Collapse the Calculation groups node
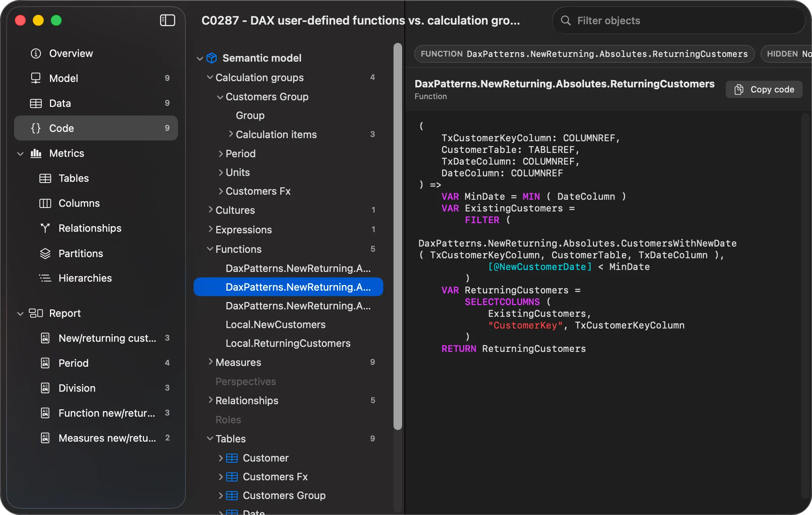The width and height of the screenshot is (812, 515). pyautogui.click(x=210, y=77)
